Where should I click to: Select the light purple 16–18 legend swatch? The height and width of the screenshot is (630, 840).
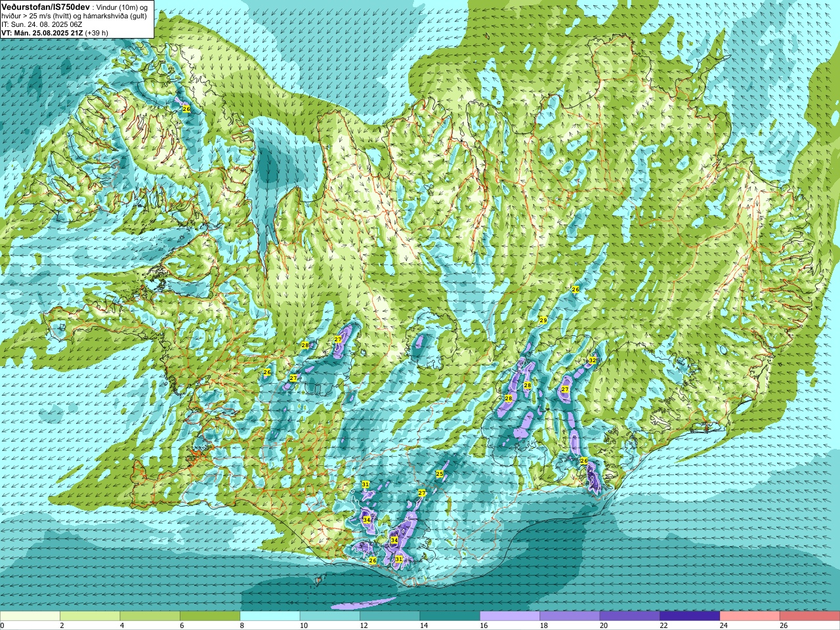(x=510, y=616)
